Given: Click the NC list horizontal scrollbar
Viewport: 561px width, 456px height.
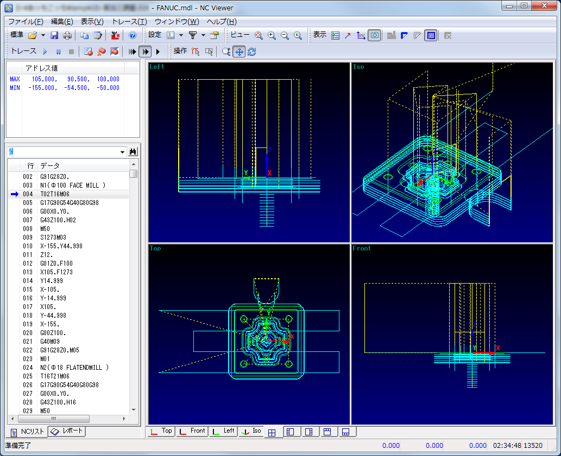Looking at the screenshot, I should (x=68, y=418).
